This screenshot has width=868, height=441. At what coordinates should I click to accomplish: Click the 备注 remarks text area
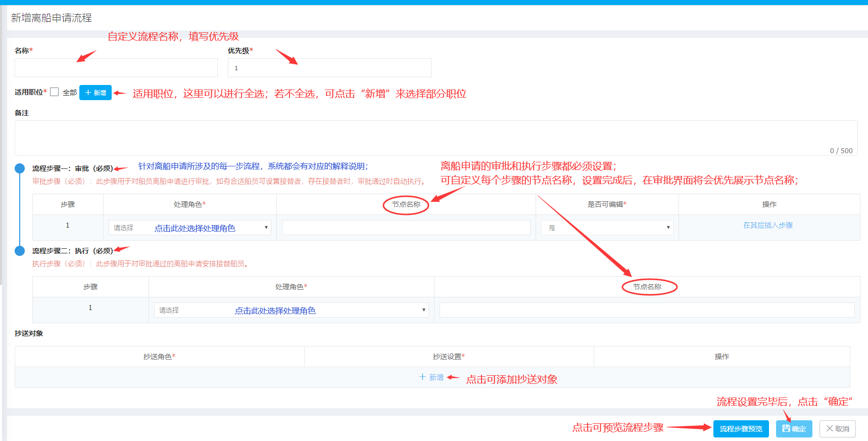point(436,138)
